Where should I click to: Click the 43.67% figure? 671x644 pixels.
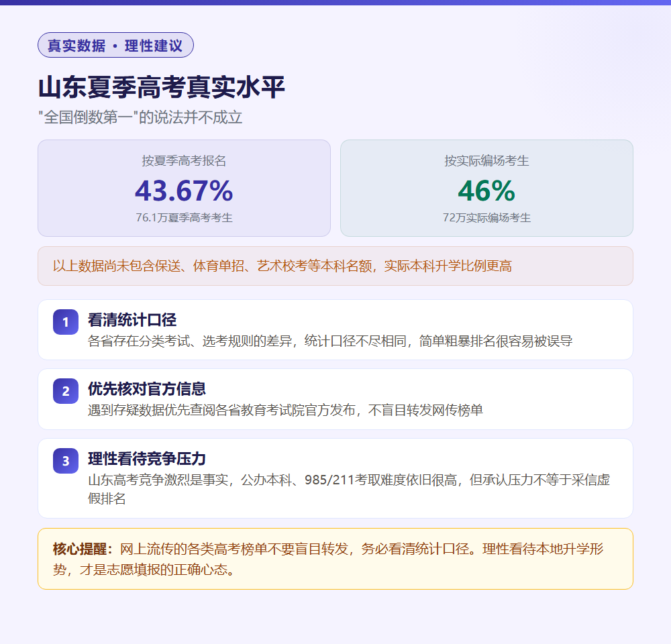click(x=184, y=191)
